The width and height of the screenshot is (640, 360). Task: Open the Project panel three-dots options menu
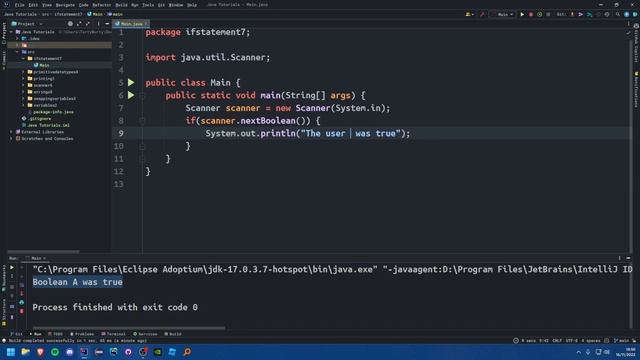pyautogui.click(x=98, y=24)
